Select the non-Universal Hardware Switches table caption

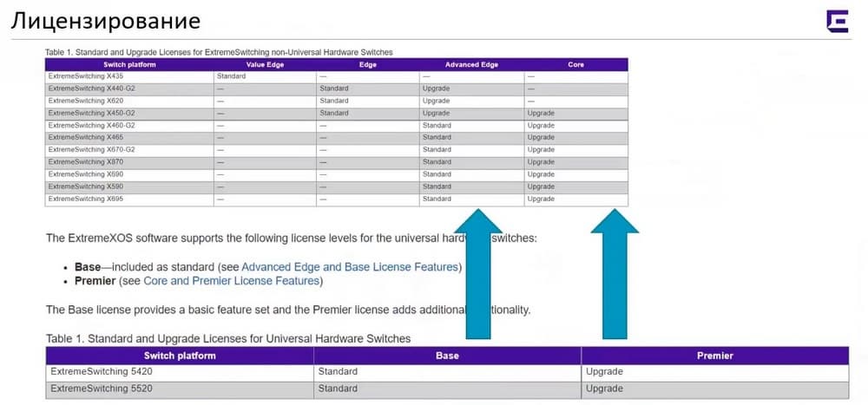click(219, 53)
